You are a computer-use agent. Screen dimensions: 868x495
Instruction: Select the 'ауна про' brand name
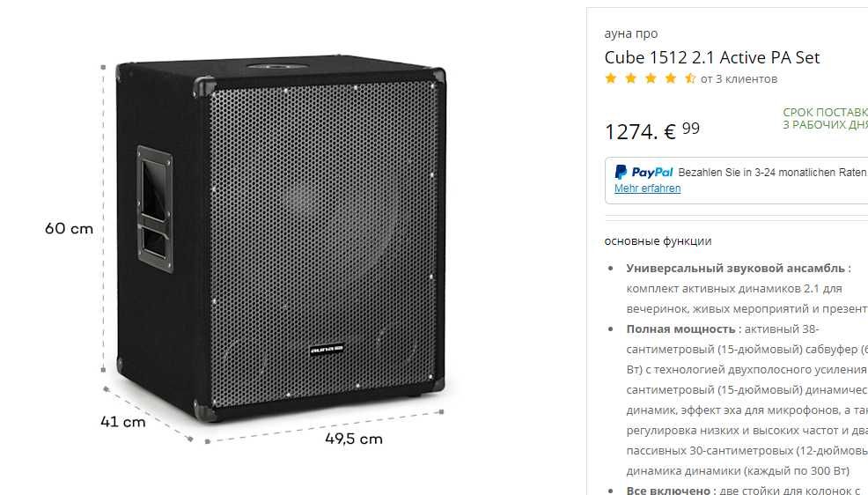(631, 33)
